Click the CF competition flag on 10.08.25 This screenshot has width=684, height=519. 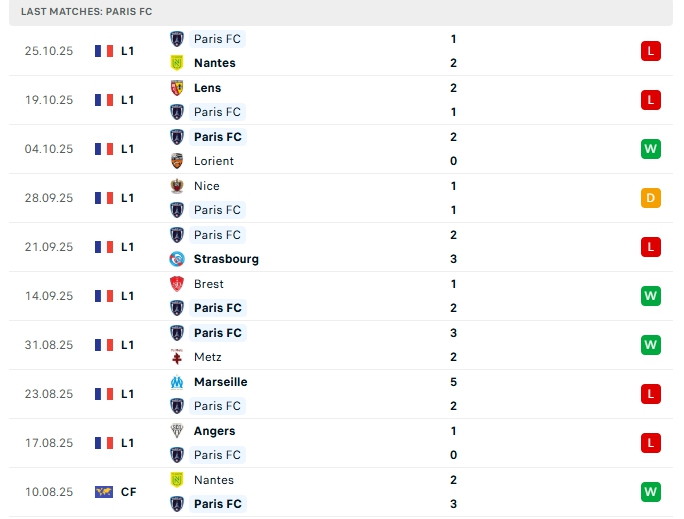pyautogui.click(x=104, y=492)
